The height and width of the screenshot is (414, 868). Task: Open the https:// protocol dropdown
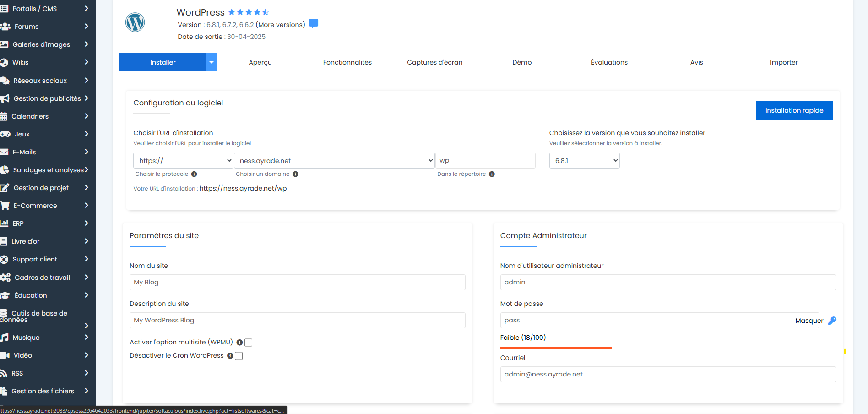183,161
